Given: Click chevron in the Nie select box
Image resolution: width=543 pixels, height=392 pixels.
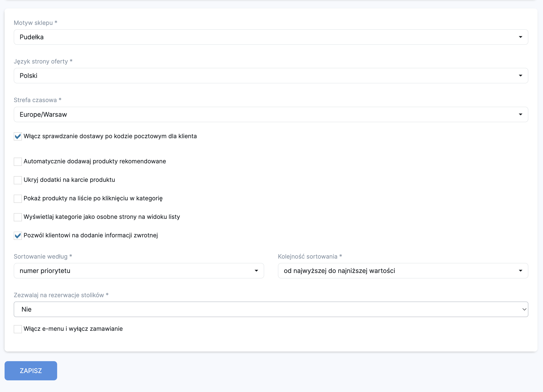Looking at the screenshot, I should [524, 309].
